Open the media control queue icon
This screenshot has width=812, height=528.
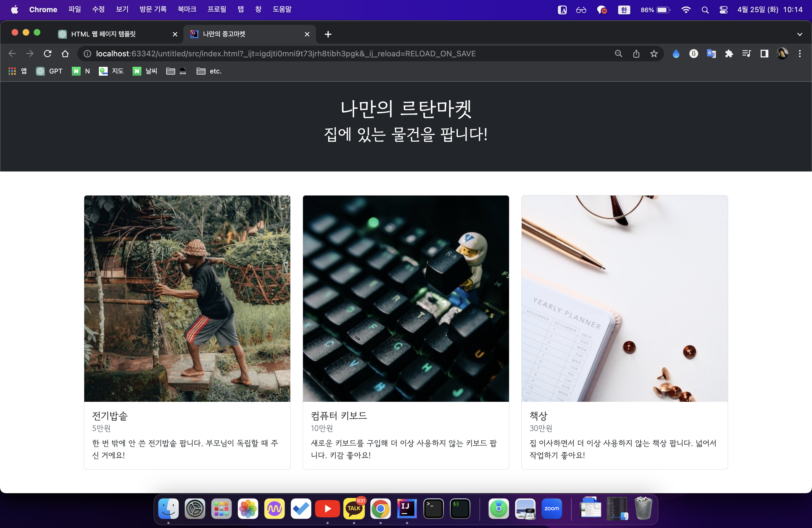click(x=747, y=54)
